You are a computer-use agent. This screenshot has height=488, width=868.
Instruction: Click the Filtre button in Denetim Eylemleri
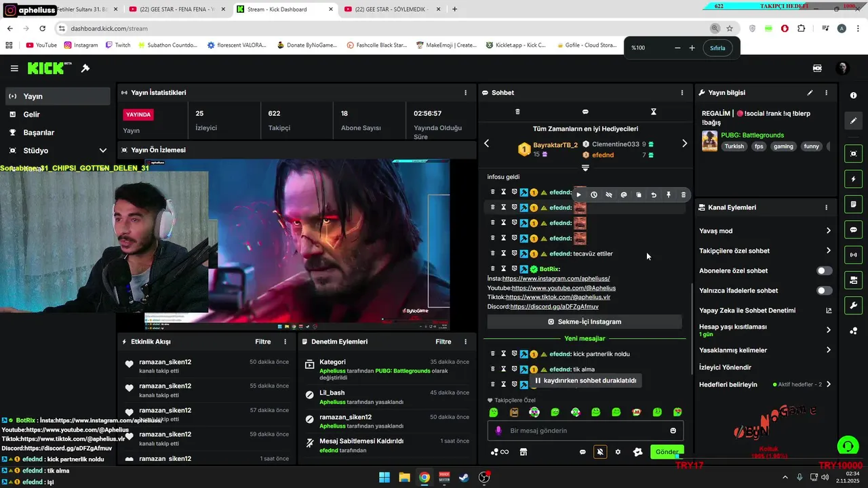pos(443,342)
